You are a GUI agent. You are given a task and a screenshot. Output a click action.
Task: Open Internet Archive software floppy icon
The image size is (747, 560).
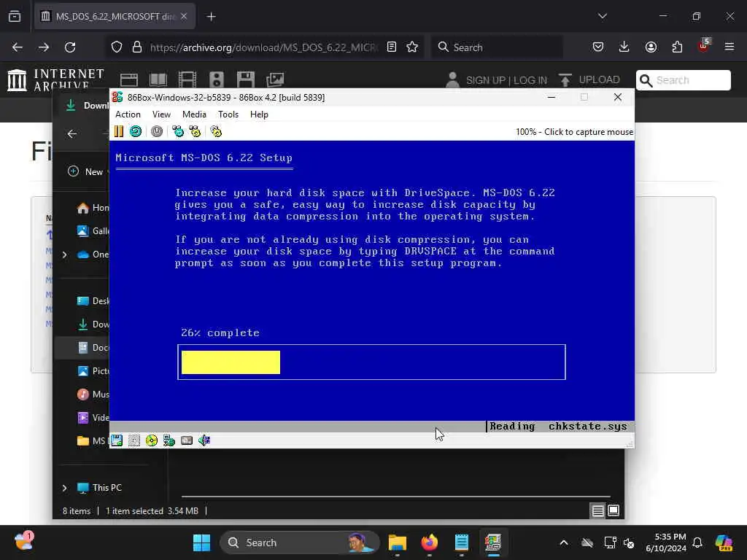[x=246, y=79]
